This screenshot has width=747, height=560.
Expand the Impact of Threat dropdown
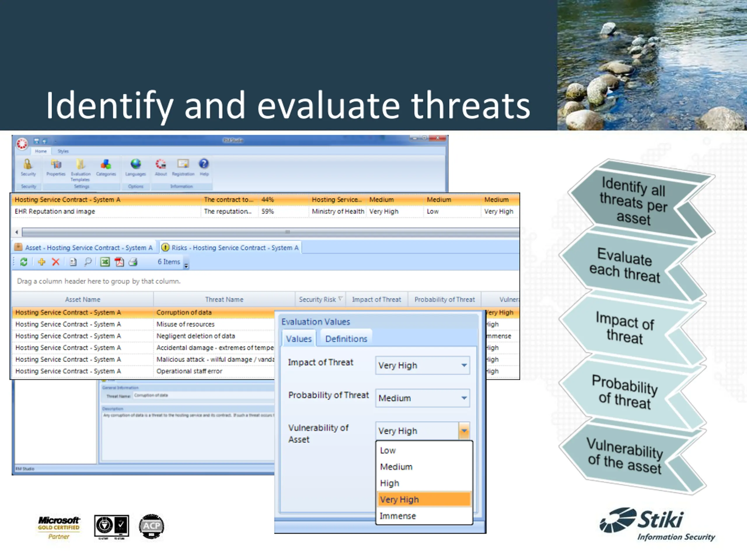point(464,365)
